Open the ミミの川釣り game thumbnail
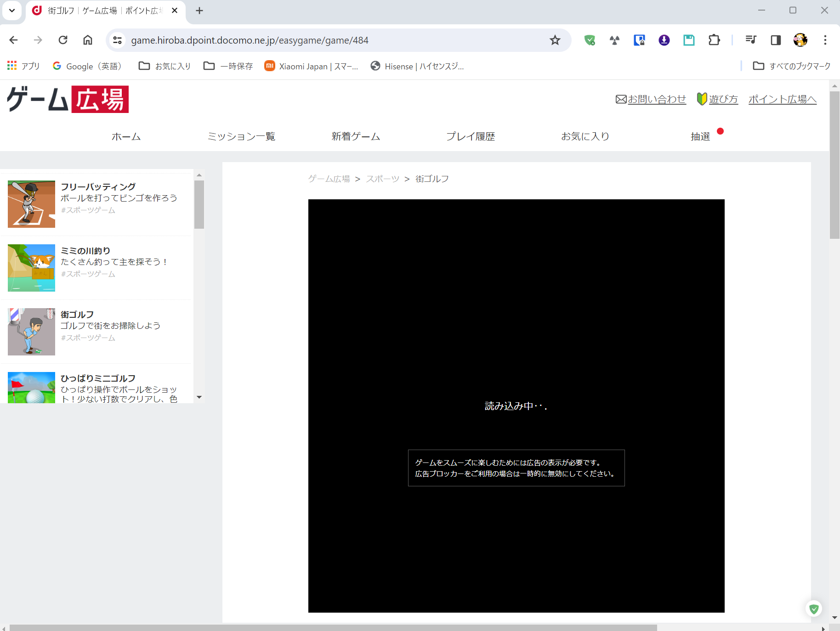This screenshot has height=631, width=840. (31, 268)
